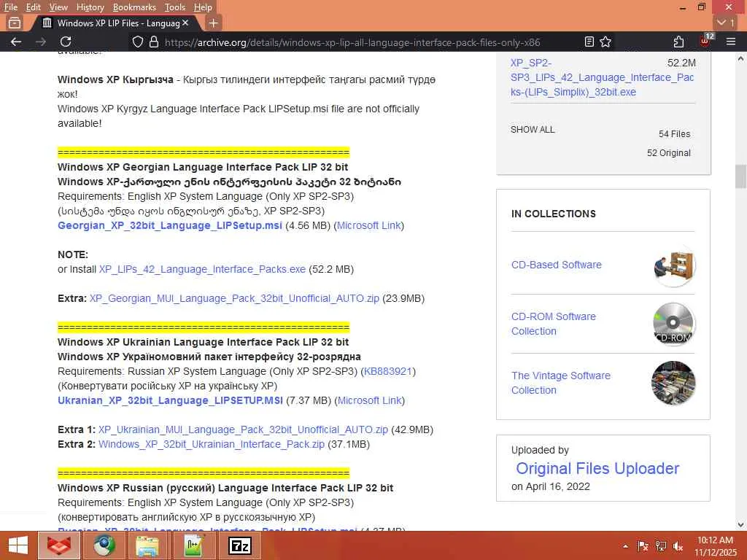The height and width of the screenshot is (560, 747).
Task: Open the uBlock Origin extension icon
Action: [705, 41]
